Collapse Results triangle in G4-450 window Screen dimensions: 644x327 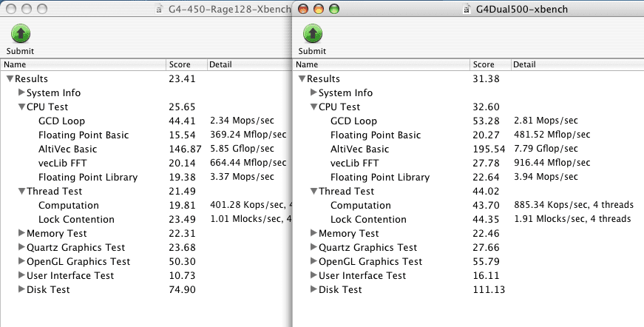pos(10,78)
